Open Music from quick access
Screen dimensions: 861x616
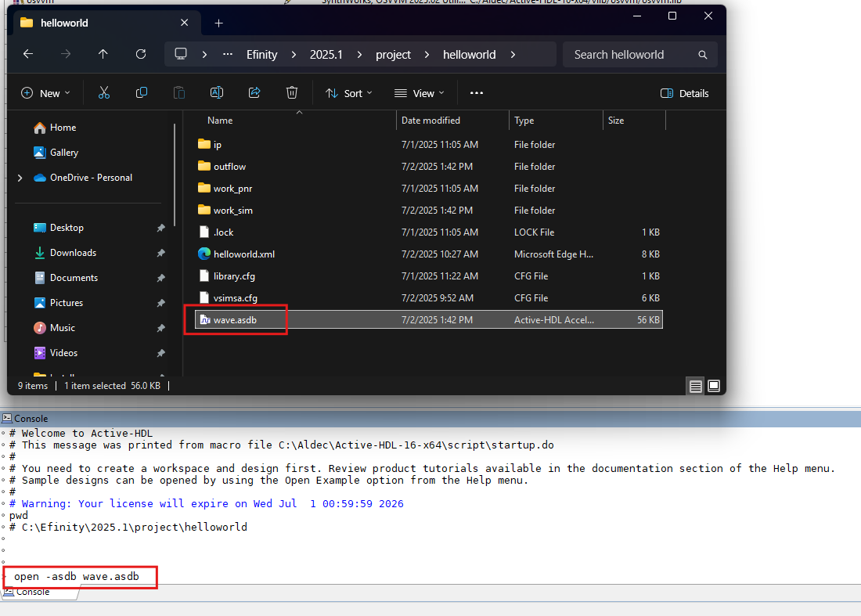point(63,328)
